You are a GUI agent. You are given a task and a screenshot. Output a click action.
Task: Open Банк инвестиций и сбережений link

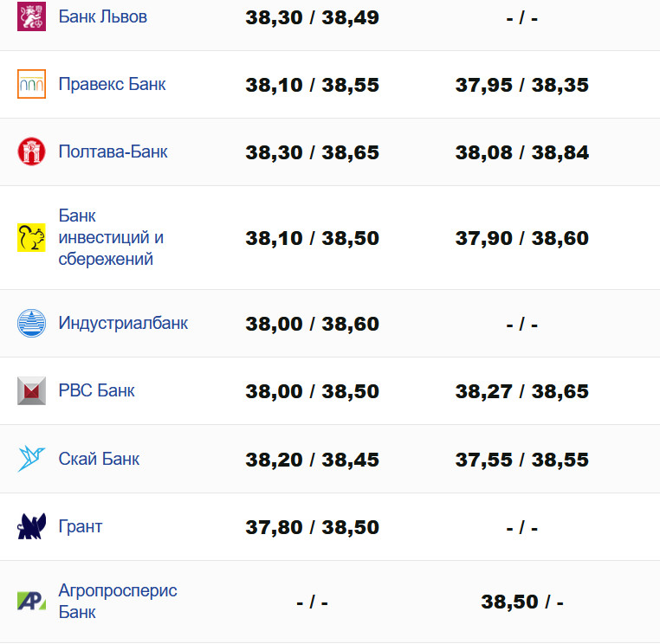(x=111, y=237)
